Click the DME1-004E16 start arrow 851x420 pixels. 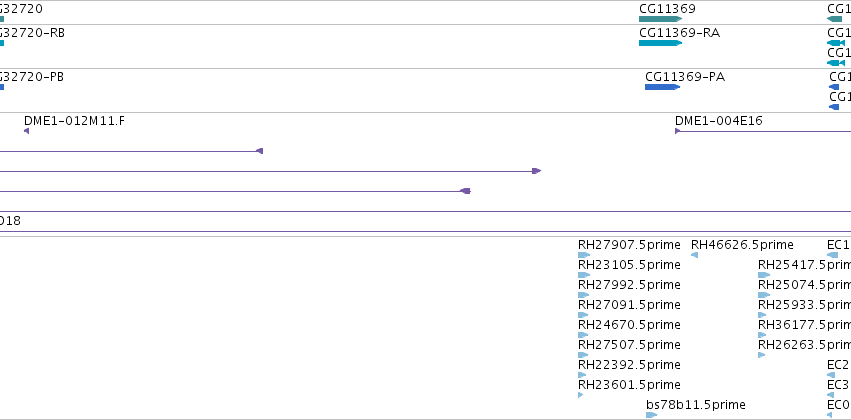coord(677,131)
